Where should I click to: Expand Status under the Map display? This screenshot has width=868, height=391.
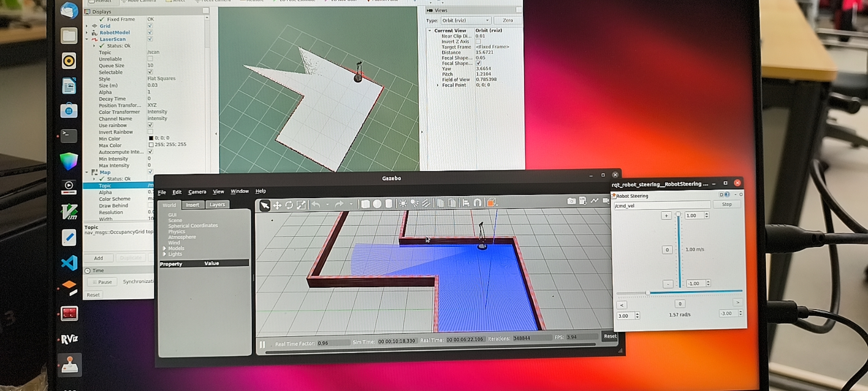click(94, 179)
